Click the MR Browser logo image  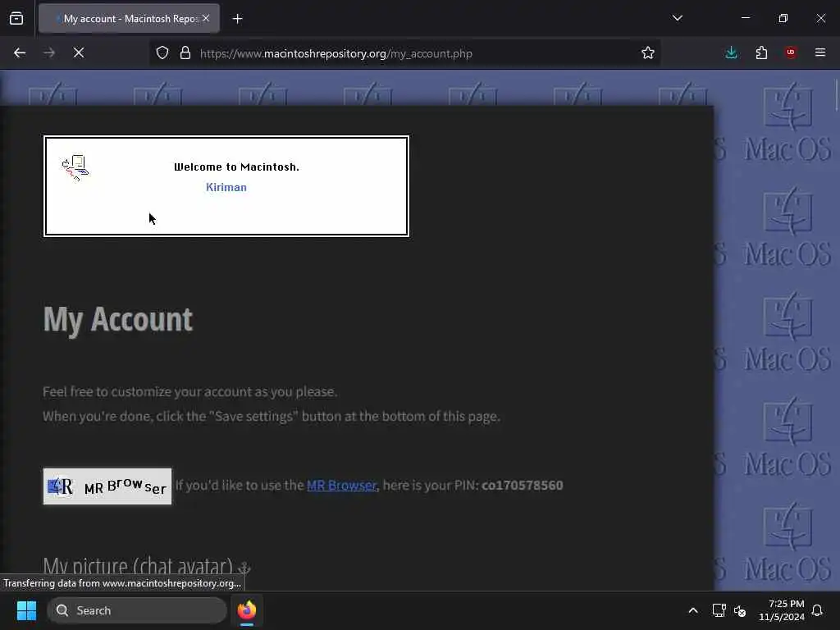point(107,486)
